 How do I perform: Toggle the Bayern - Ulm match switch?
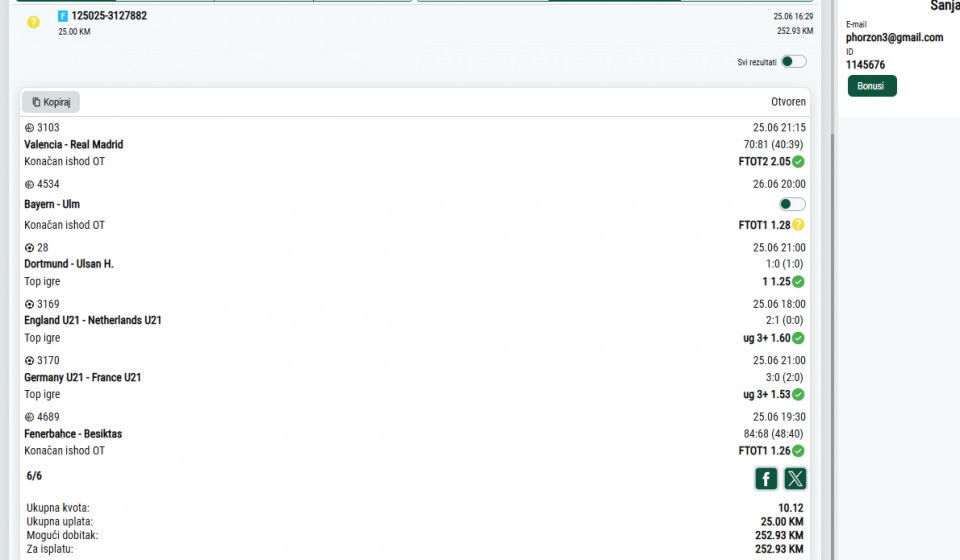pyautogui.click(x=792, y=204)
